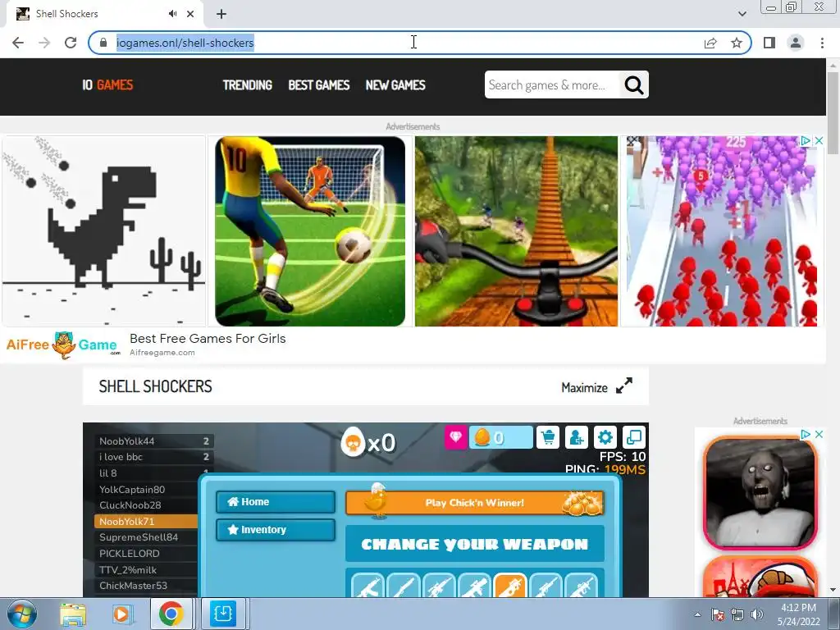Click the IO GAMES site logo
Viewport: 840px width, 630px height.
[107, 85]
